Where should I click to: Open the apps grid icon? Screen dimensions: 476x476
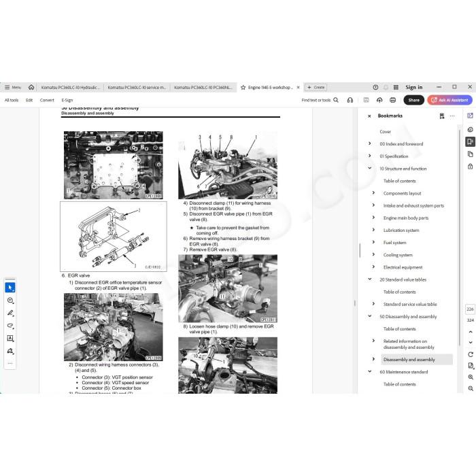click(396, 87)
